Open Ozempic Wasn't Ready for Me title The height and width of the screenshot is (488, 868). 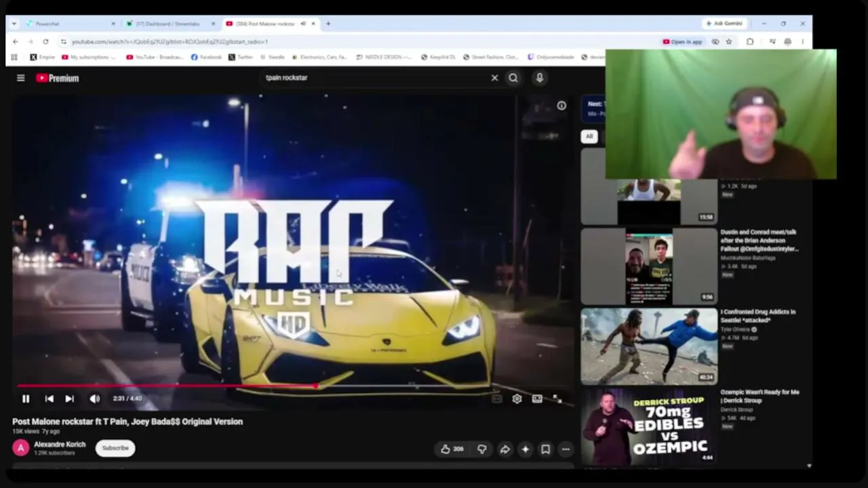pyautogui.click(x=759, y=396)
